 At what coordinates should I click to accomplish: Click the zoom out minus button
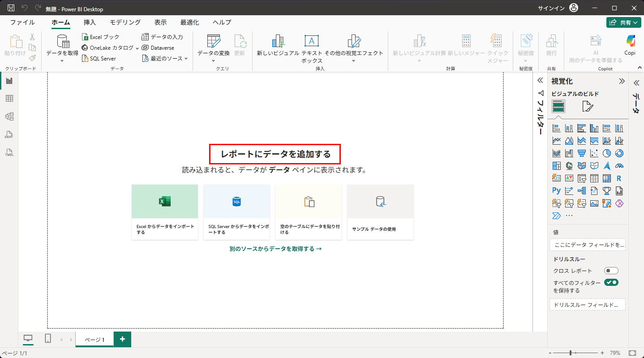coord(550,353)
